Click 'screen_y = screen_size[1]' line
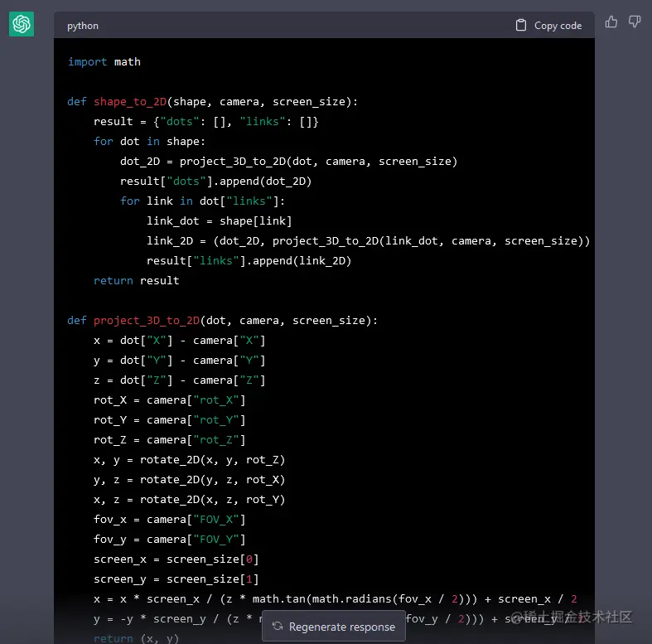The height and width of the screenshot is (644, 652). 176,579
